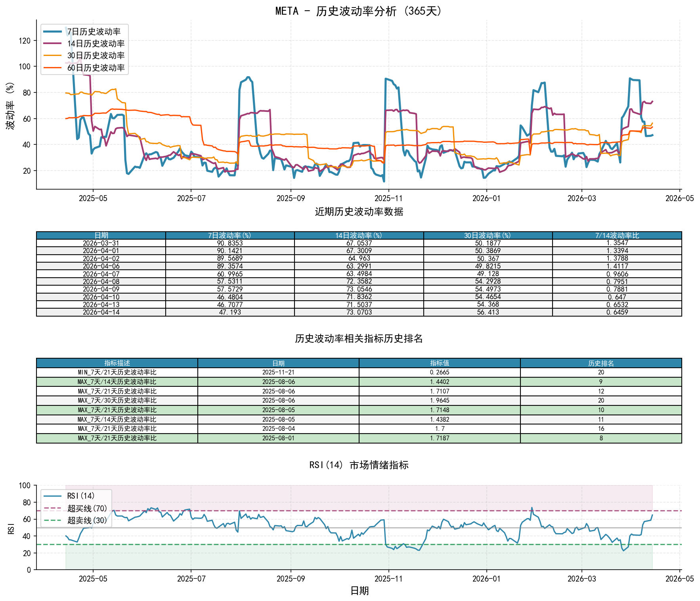Click the indicator value 0.2665
Screen dimensions: 700x601
point(440,373)
